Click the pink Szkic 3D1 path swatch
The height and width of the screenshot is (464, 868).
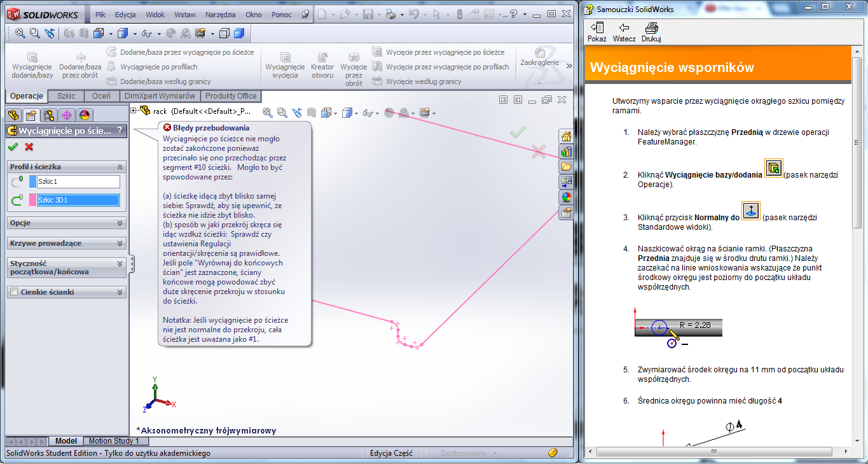coord(33,200)
